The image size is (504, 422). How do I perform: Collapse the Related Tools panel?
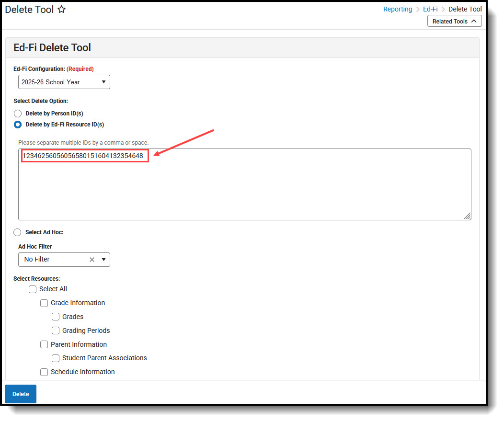tap(454, 21)
